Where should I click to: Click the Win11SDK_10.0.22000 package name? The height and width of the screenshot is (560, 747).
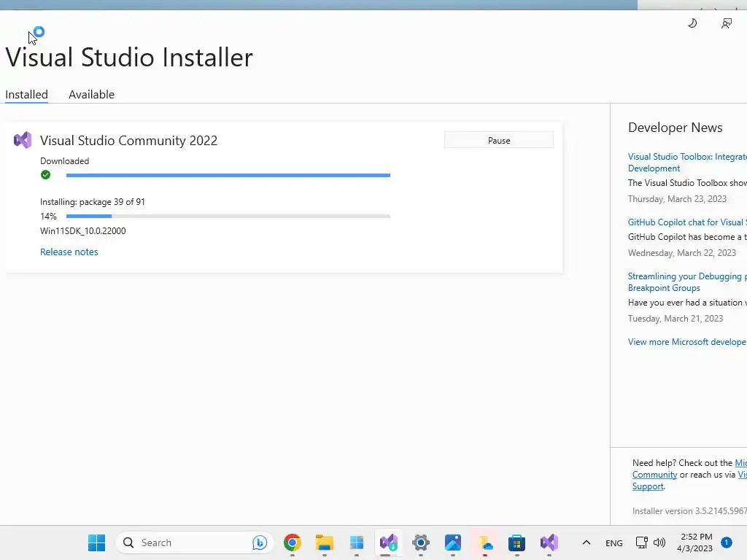pyautogui.click(x=83, y=231)
